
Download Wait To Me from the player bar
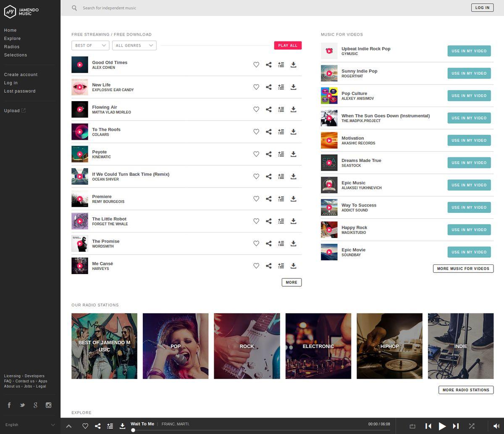tap(122, 426)
